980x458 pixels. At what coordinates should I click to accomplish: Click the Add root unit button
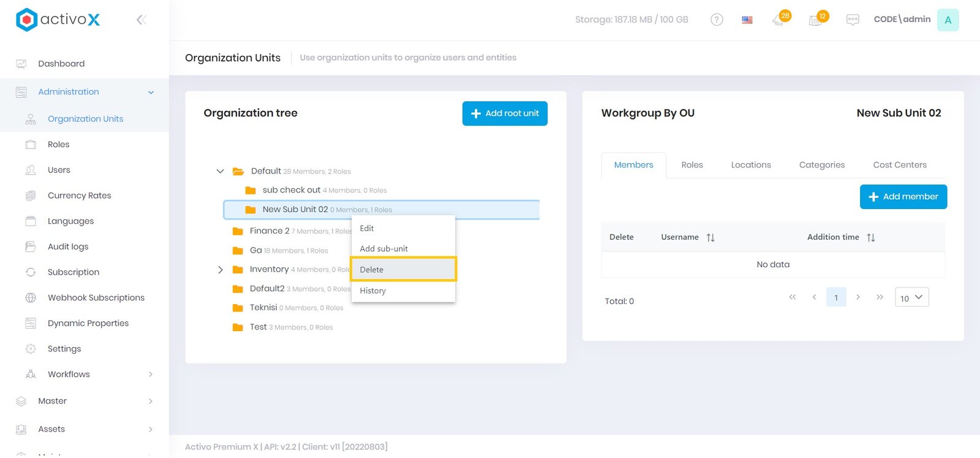[x=505, y=113]
